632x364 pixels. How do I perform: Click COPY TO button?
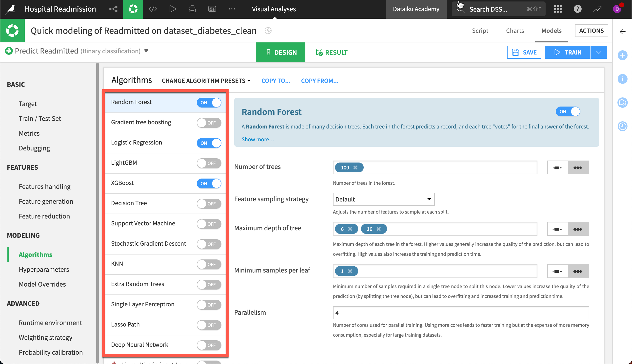click(x=276, y=80)
